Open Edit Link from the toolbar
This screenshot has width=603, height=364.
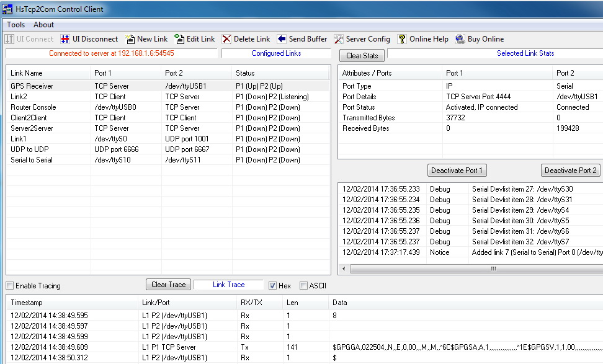[x=180, y=39]
